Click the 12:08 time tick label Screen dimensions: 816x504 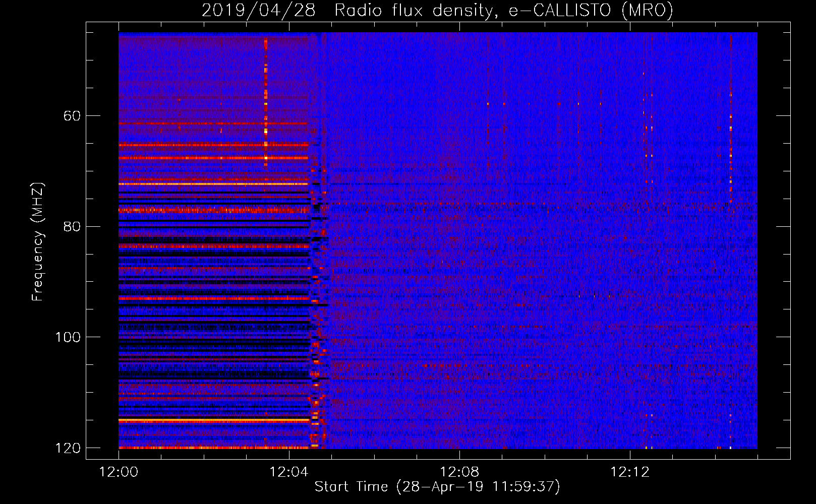459,472
